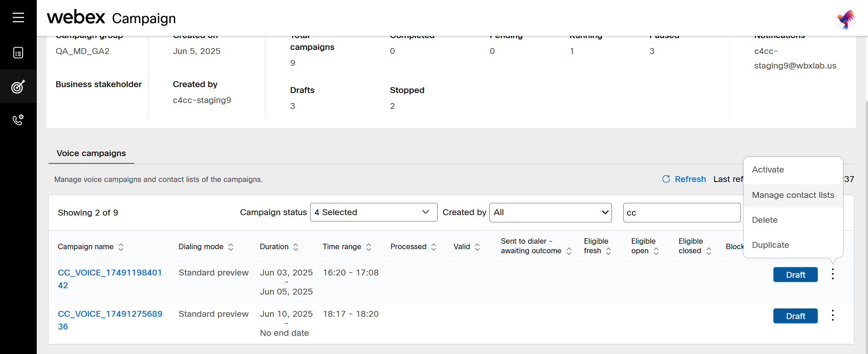The width and height of the screenshot is (868, 354).
Task: Click time range '18:17 - 18:20'
Action: coord(350,314)
